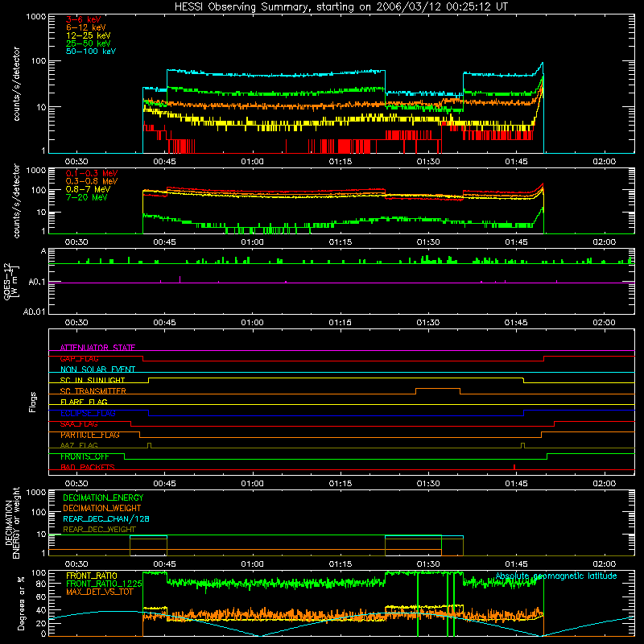Click the 02:00 tick under the keV panel

[x=605, y=162]
